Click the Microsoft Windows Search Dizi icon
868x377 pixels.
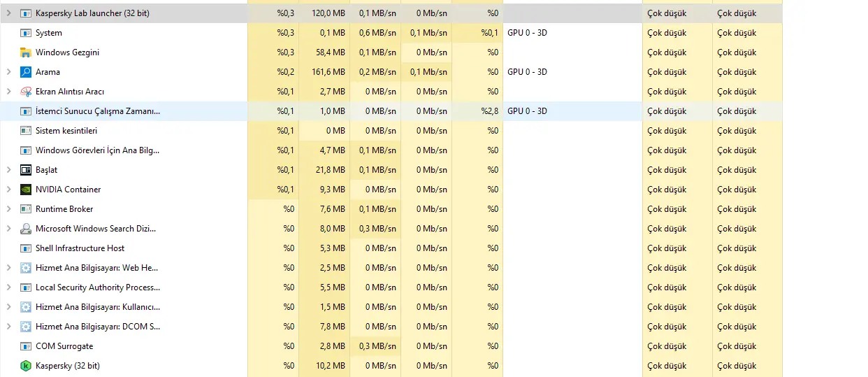[x=26, y=229]
